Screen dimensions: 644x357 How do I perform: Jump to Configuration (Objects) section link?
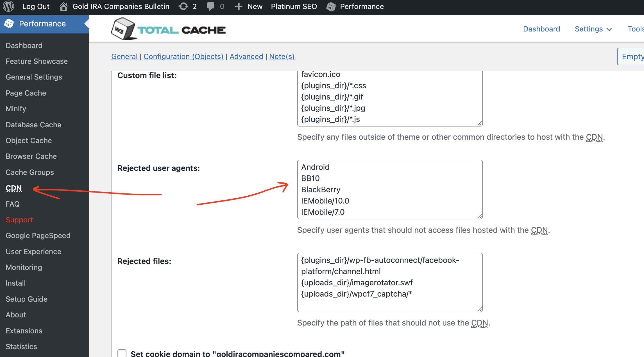pyautogui.click(x=183, y=57)
